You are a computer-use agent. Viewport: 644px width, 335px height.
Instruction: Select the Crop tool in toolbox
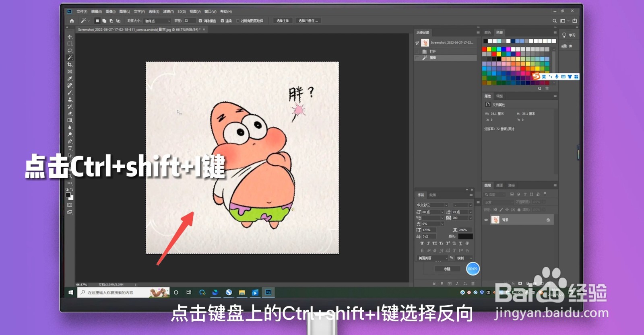pyautogui.click(x=70, y=64)
